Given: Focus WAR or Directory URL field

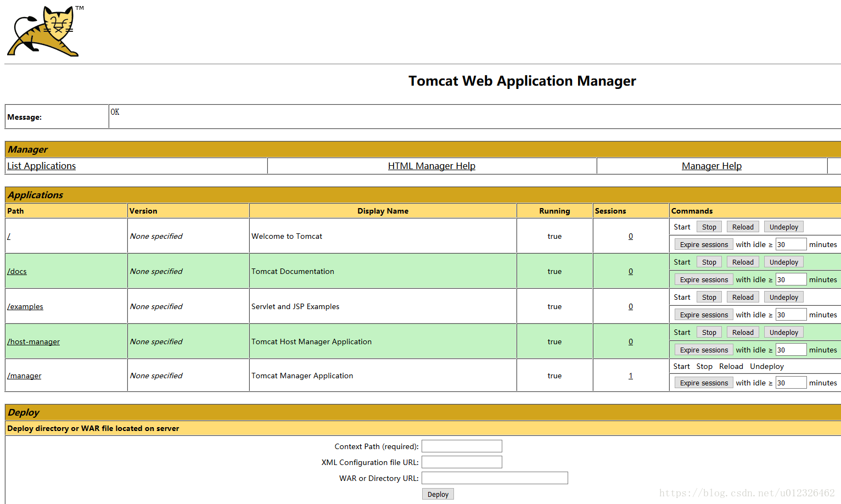Looking at the screenshot, I should [x=495, y=478].
